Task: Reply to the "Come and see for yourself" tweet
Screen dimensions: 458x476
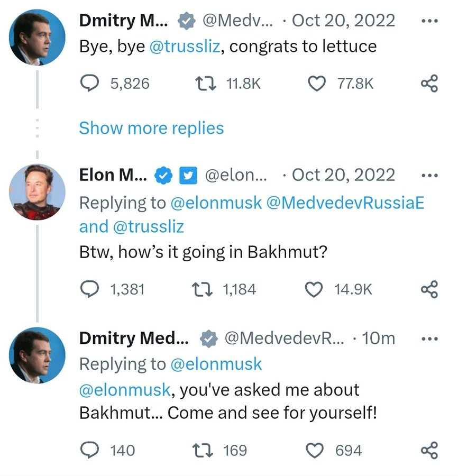Action: pos(90,450)
